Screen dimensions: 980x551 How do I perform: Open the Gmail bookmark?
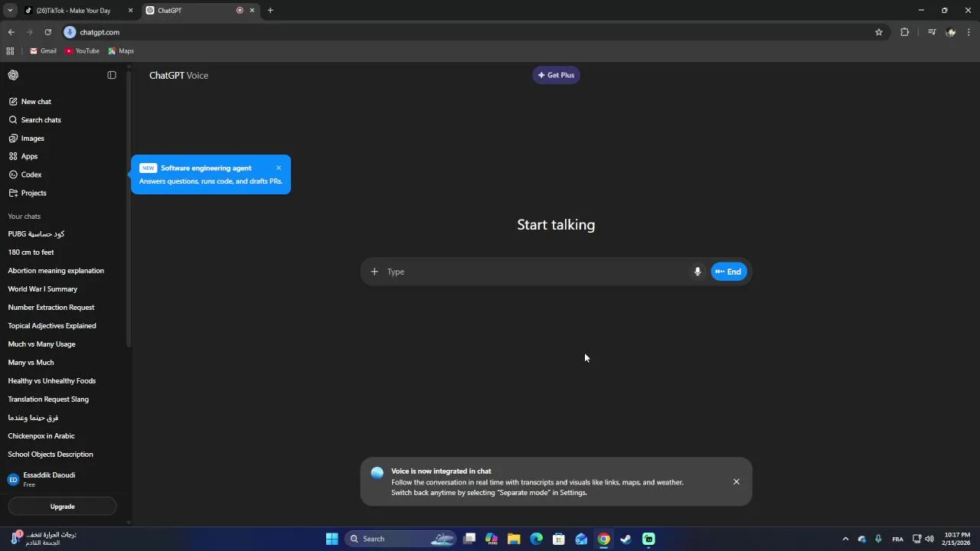[x=43, y=51]
